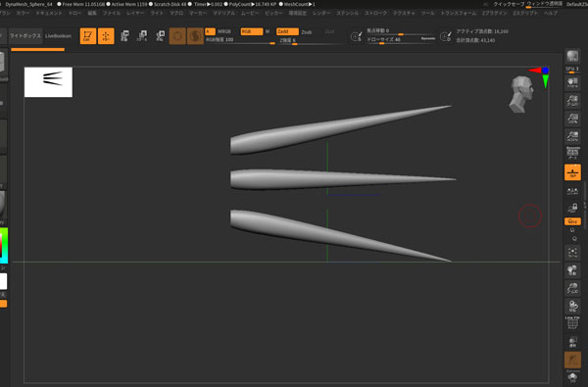Open the Zプラグイン menu
The height and width of the screenshot is (387, 588).
[495, 13]
